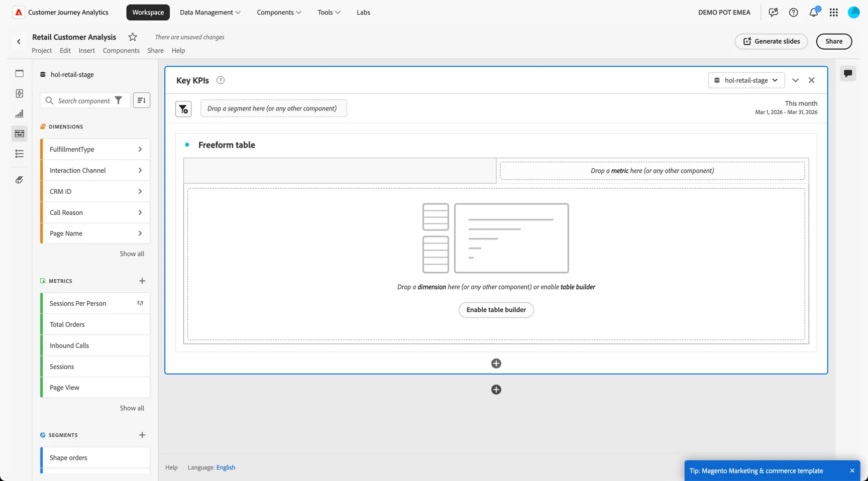Click the Search components field
Viewport: 868px width, 481px height.
84,100
